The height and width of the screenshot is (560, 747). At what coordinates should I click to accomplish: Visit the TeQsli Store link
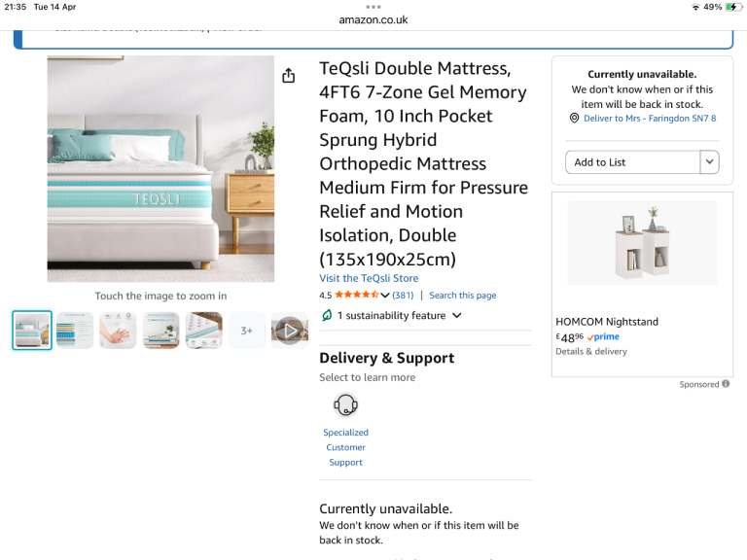click(369, 278)
